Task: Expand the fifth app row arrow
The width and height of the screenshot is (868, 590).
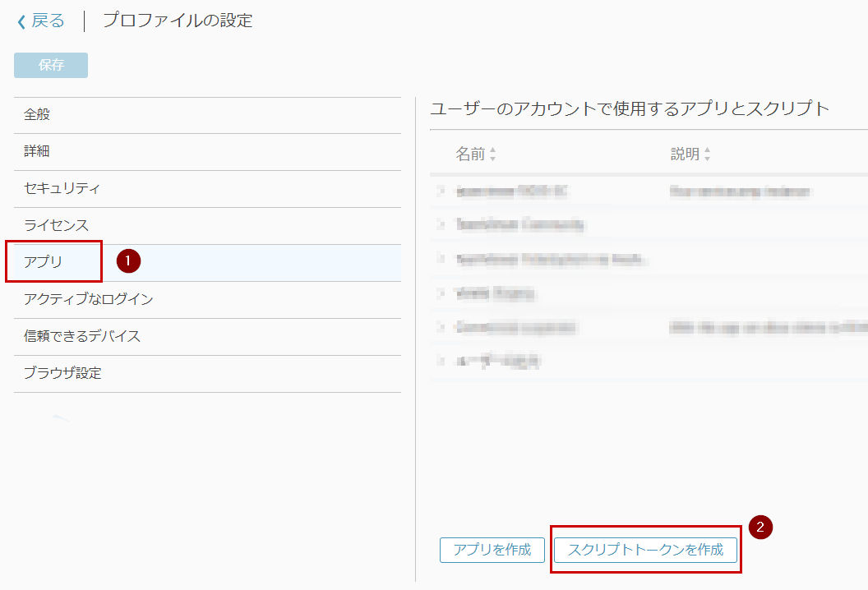Action: 441,327
